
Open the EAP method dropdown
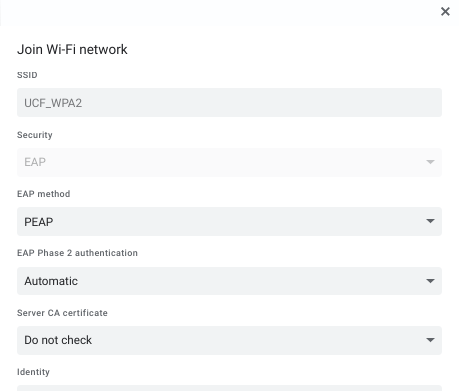pyautogui.click(x=229, y=222)
